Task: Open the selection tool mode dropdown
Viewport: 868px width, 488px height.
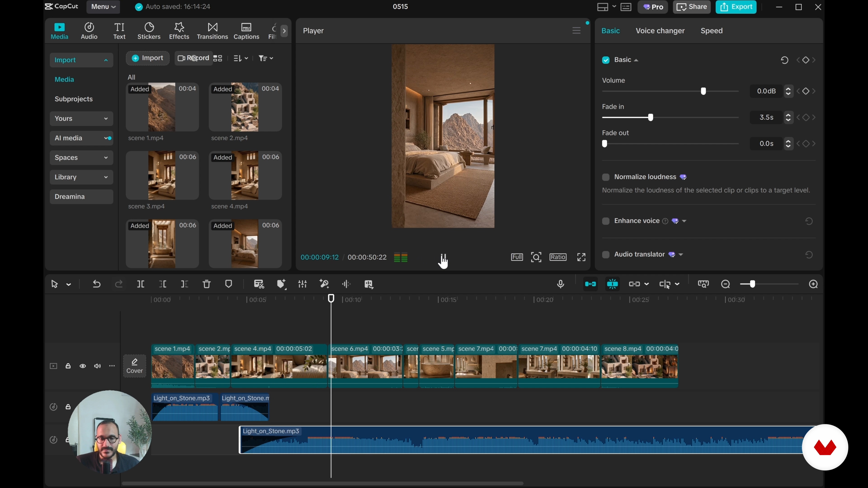Action: 69,285
